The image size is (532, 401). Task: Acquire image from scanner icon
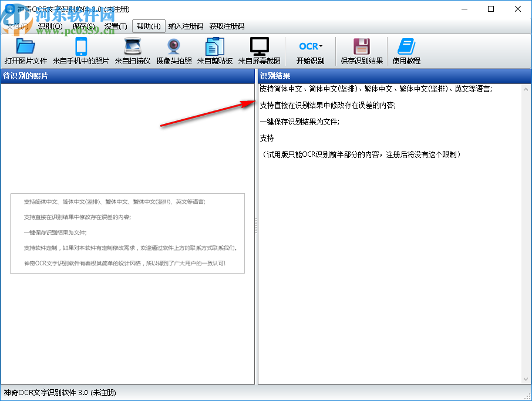point(133,51)
